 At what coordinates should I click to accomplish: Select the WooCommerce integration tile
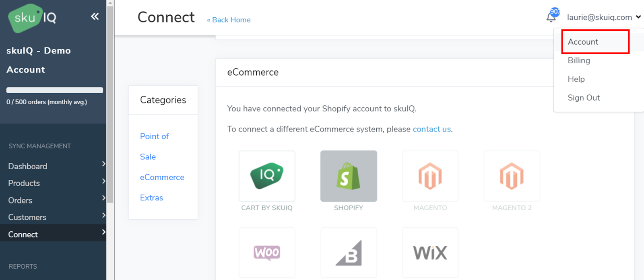(x=267, y=253)
